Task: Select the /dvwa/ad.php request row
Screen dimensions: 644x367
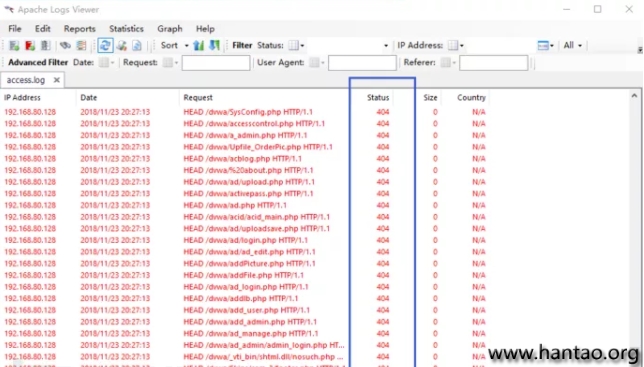Action: coord(245,205)
